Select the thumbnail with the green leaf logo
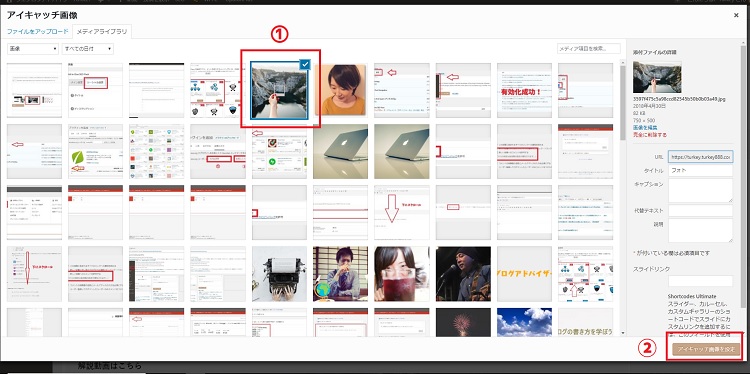 pyautogui.click(x=96, y=151)
